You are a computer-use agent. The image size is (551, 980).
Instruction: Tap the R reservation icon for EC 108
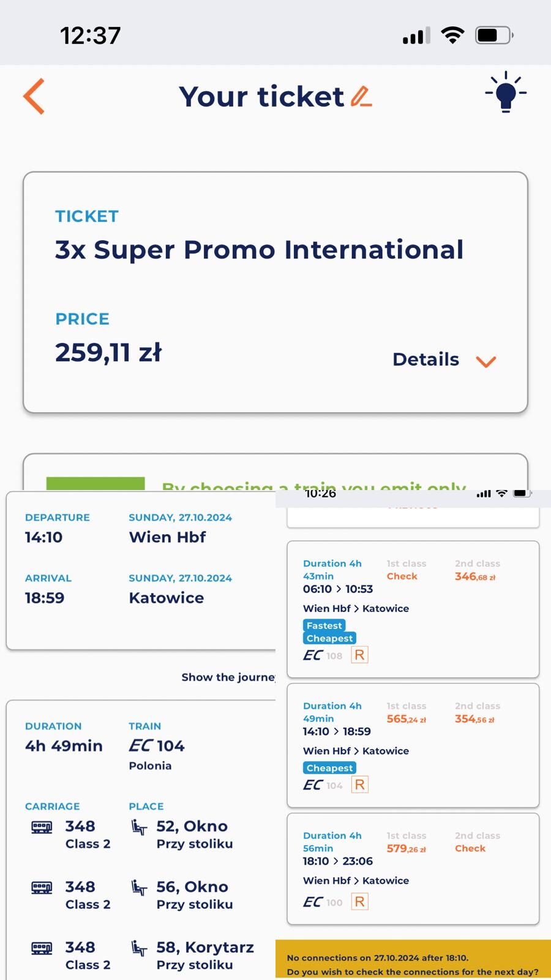[x=359, y=655]
